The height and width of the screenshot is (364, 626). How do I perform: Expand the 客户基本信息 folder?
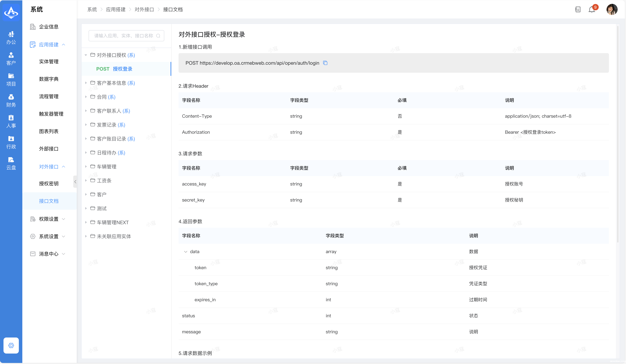[x=86, y=83]
